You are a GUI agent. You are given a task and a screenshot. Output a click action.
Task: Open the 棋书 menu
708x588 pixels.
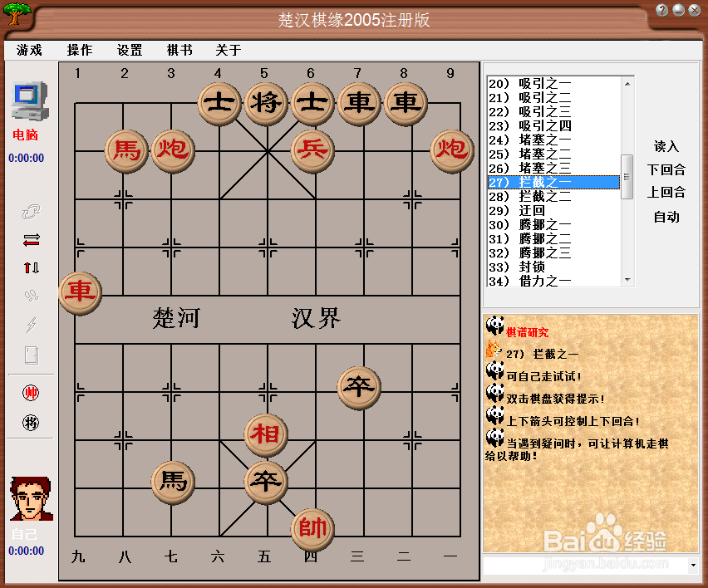tap(179, 50)
